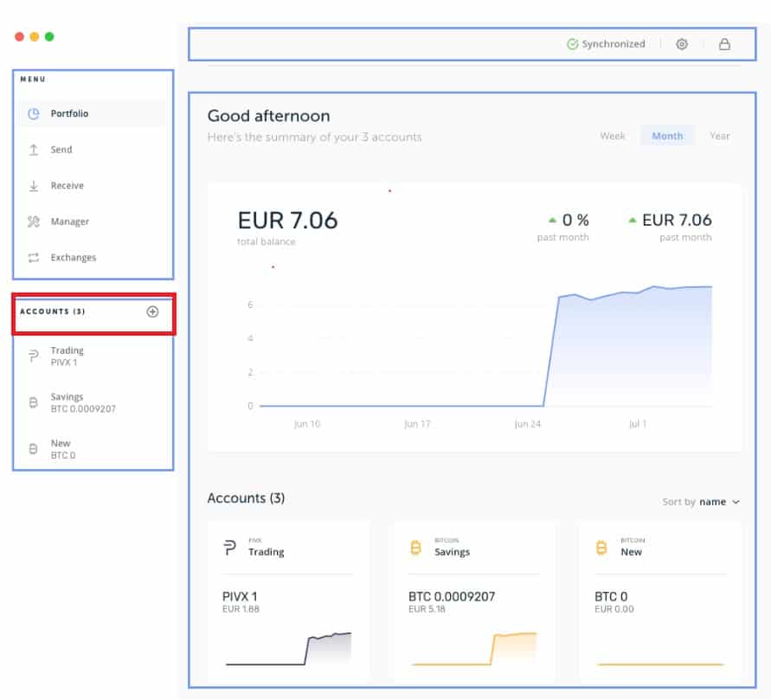
Task: Click the Accounts (3) section heading
Action: coord(246,498)
